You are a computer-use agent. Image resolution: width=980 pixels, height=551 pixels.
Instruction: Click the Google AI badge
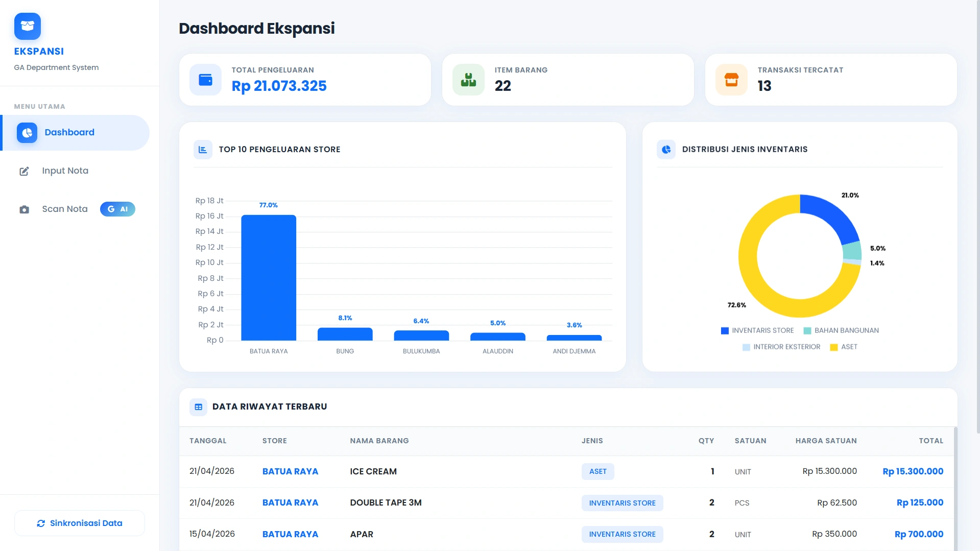(117, 209)
